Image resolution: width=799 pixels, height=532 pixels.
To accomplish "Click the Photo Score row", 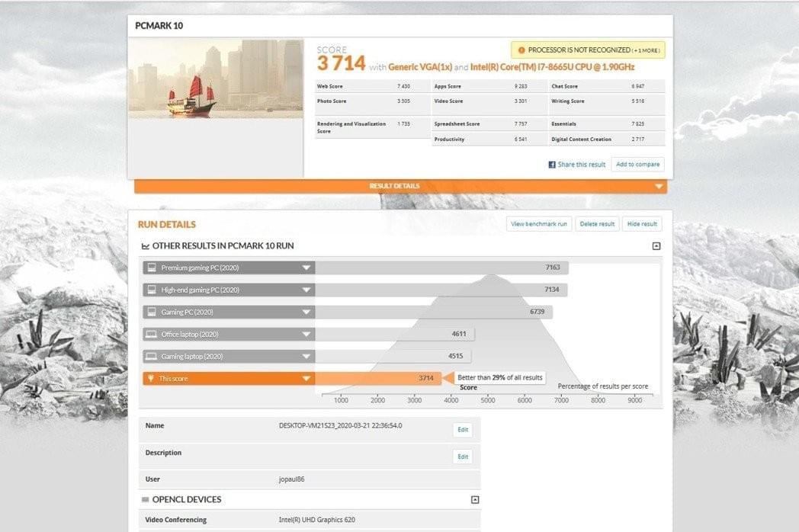I will [373, 104].
